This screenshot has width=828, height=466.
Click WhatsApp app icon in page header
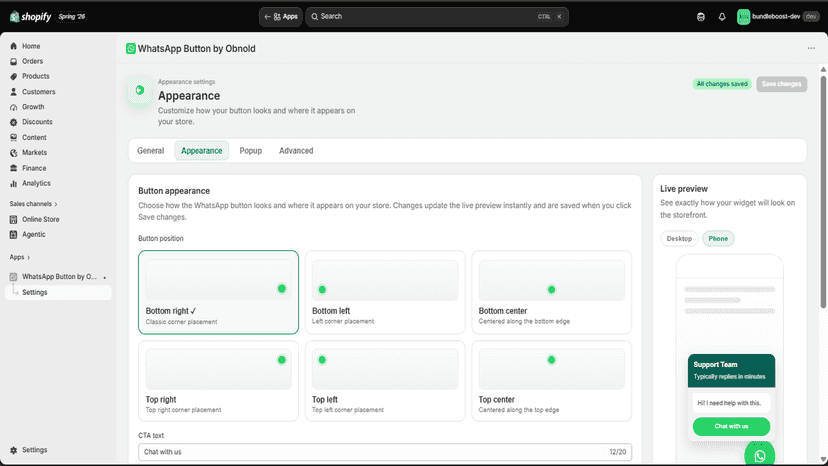pyautogui.click(x=130, y=49)
